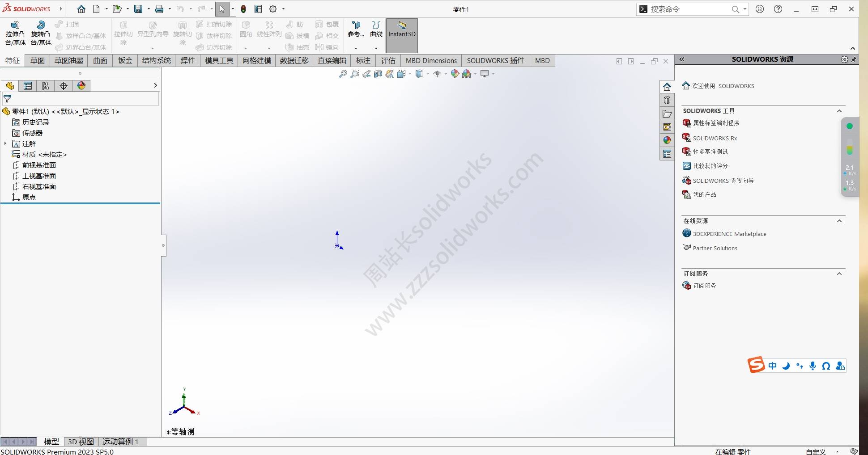Image resolution: width=868 pixels, height=455 pixels.
Task: Open the View Palette task pane tab
Action: tap(667, 127)
